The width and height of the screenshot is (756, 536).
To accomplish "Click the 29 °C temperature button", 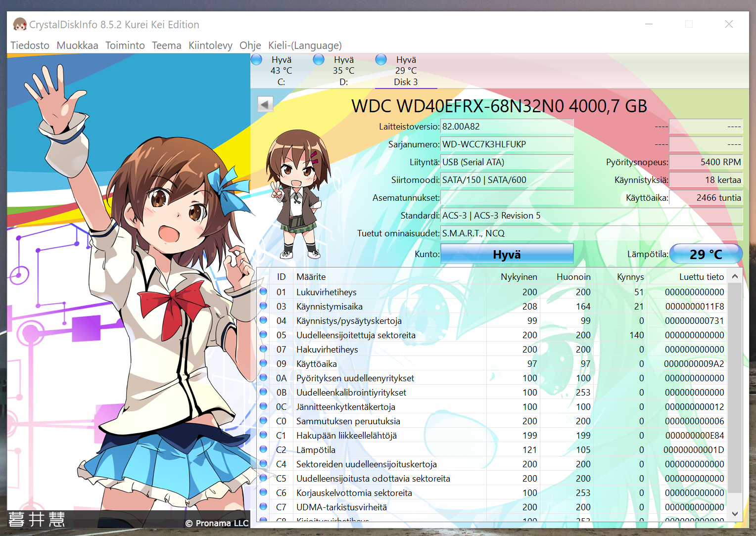I will tap(706, 254).
